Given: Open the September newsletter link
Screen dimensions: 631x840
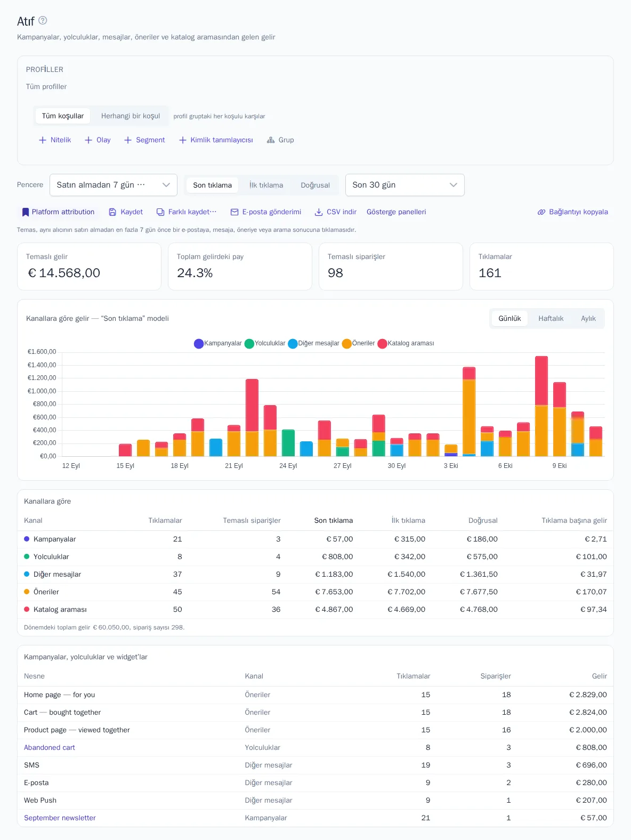Looking at the screenshot, I should pos(60,818).
